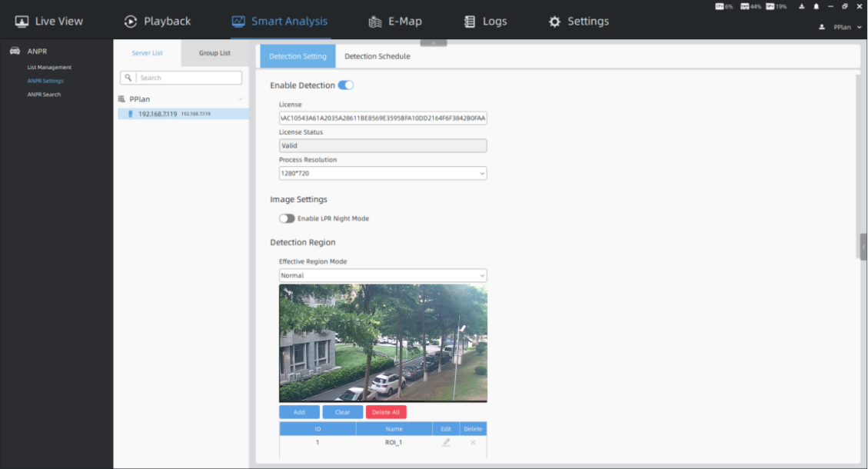Delete ROI_1 via the X icon

point(473,442)
